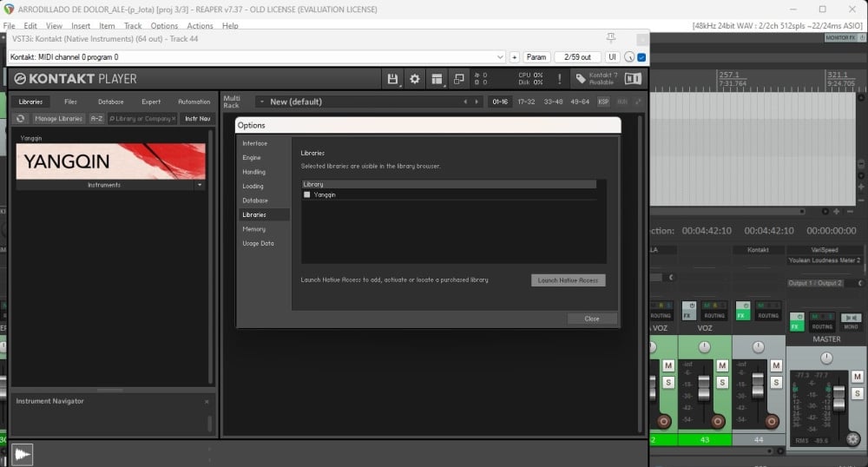Screen dimensions: 868x467
Task: Click the Master track pan knob
Action: point(826,358)
